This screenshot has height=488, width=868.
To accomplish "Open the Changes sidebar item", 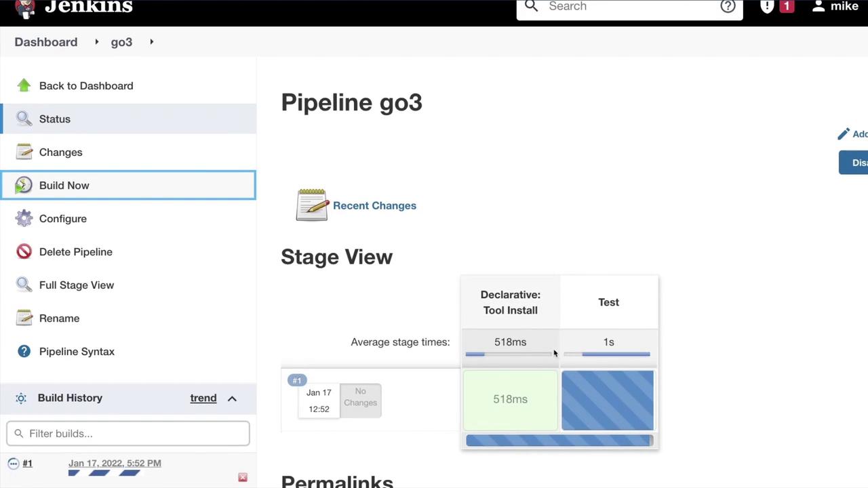I will coord(60,152).
